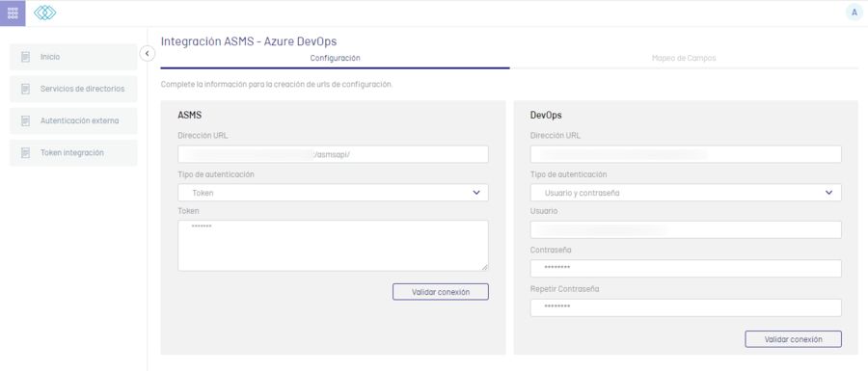Open Servicios de directorios menu item
The image size is (868, 371).
73,89
